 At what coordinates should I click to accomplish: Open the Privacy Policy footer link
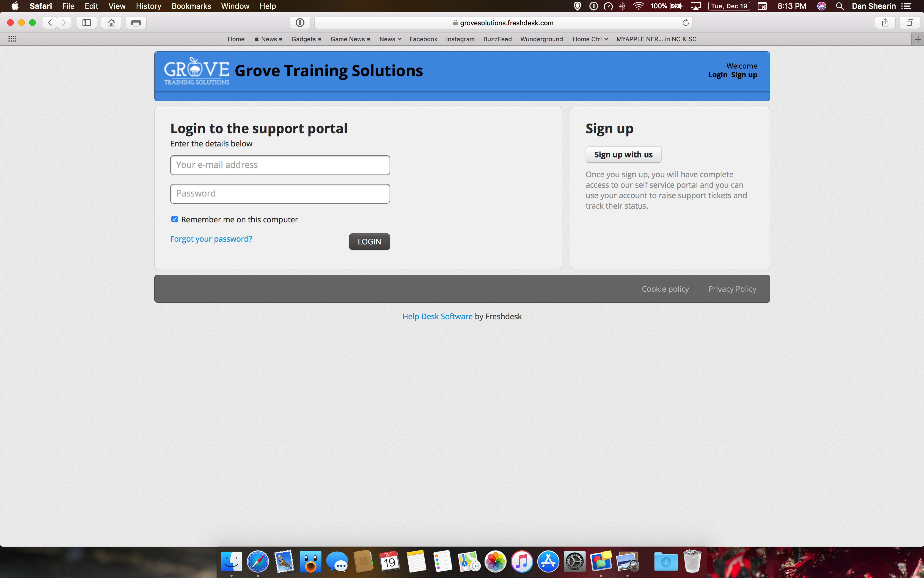(732, 289)
